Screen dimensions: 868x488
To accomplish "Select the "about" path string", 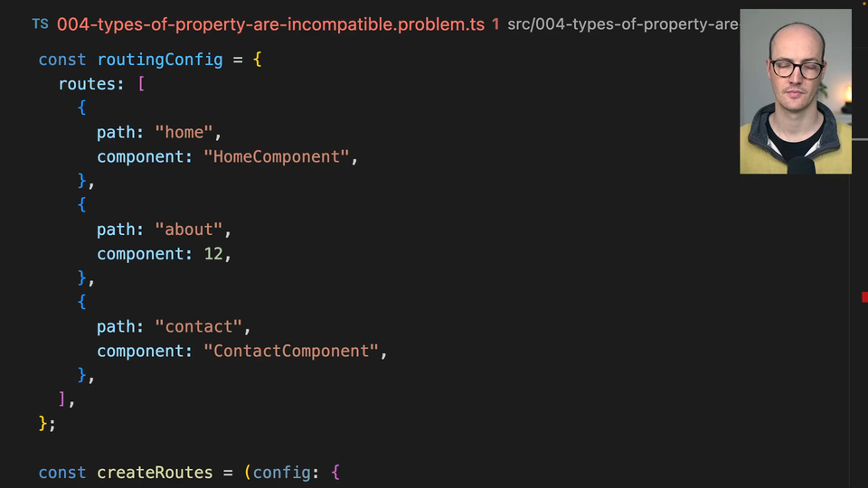I will (188, 230).
